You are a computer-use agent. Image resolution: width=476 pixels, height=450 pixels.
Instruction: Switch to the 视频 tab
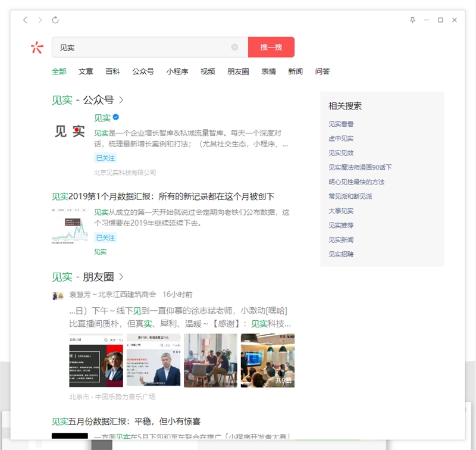coord(208,71)
